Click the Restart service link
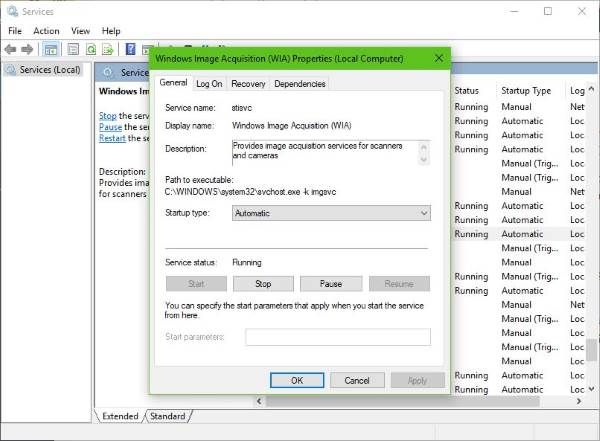This screenshot has width=600, height=441. (112, 139)
